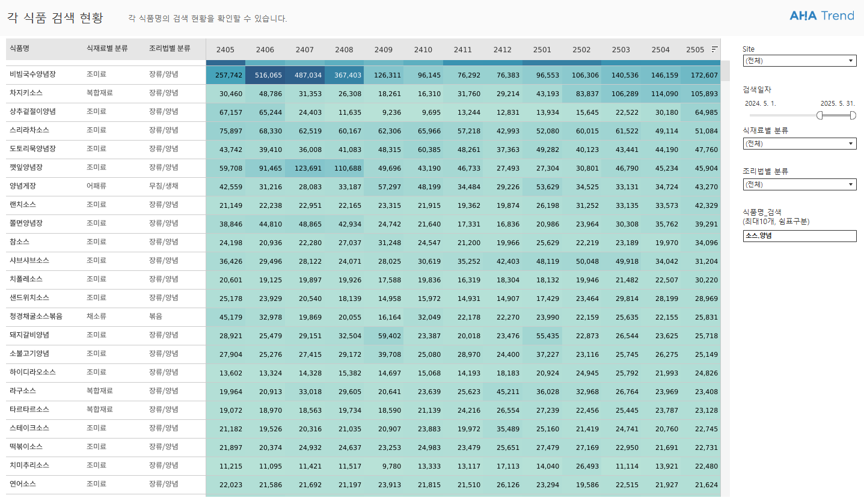
Task: Open the 조리법별 분류 filter dropdown
Action: [800, 184]
